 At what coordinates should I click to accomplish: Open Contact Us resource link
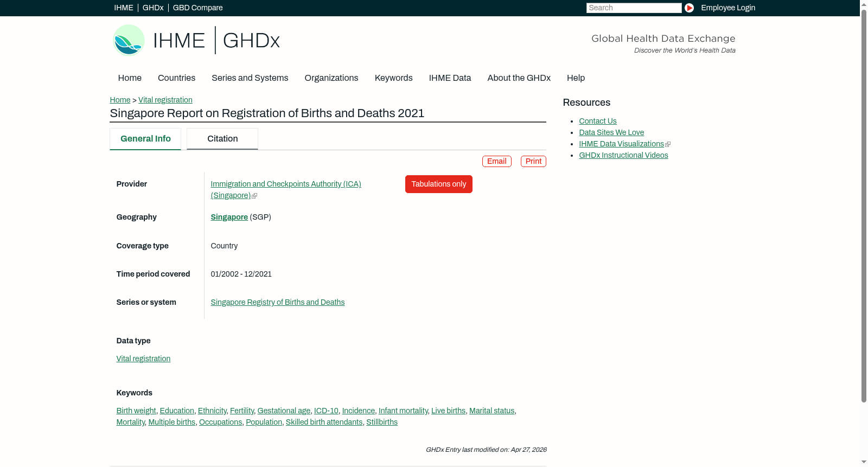(598, 121)
